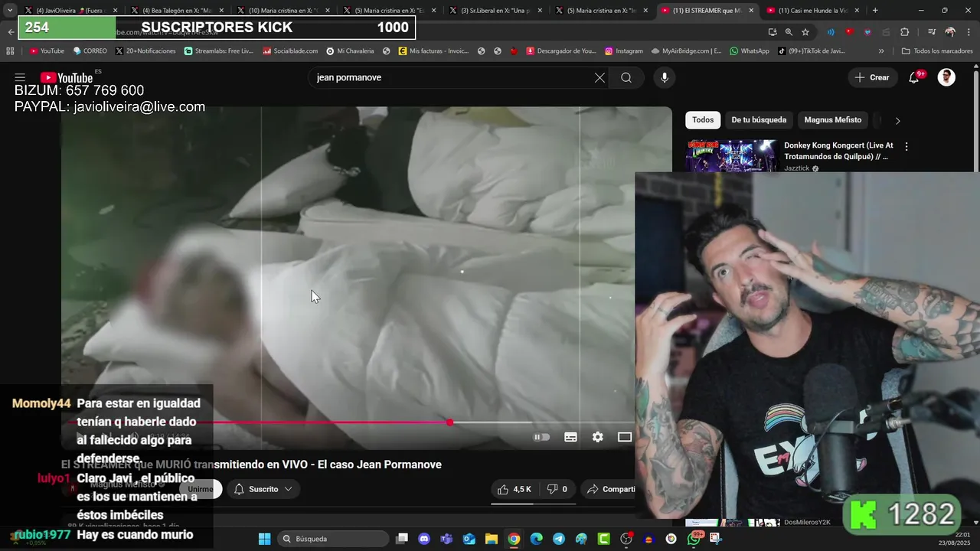Switch to Casi me Hunde la Vida tab

click(x=812, y=11)
